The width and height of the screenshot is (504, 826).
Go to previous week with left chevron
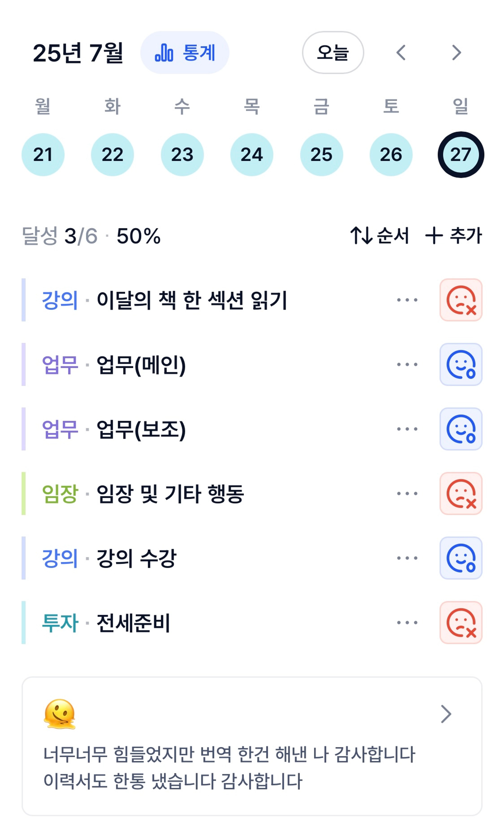pos(401,53)
